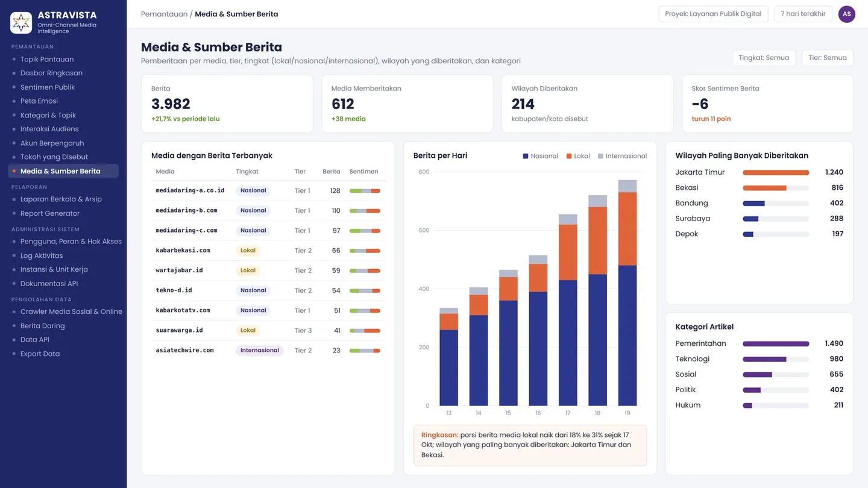Toggle the Nasional legend in chart

tap(541, 156)
